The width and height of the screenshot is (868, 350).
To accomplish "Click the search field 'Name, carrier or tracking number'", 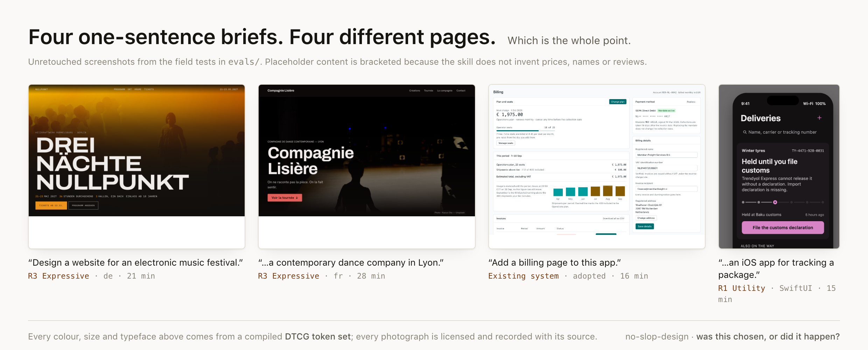I will click(x=783, y=132).
